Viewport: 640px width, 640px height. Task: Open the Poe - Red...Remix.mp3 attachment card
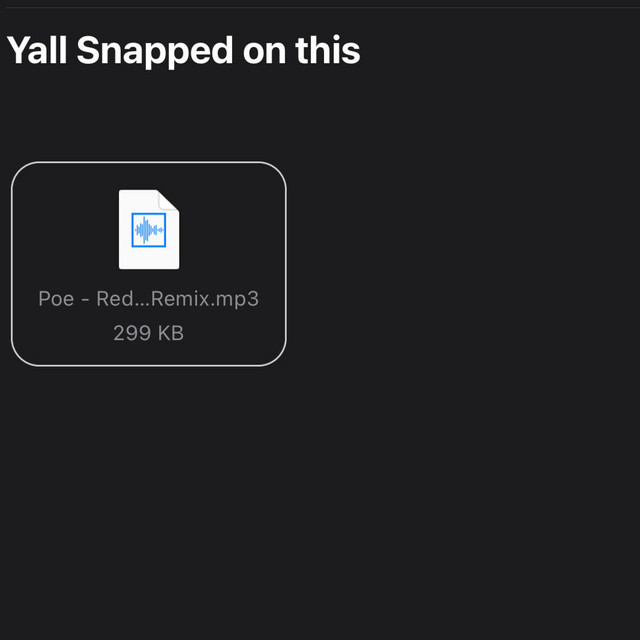(x=148, y=264)
